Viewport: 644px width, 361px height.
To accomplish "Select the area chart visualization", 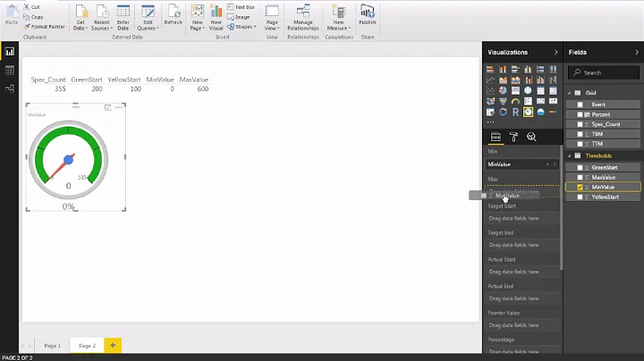I will (503, 80).
